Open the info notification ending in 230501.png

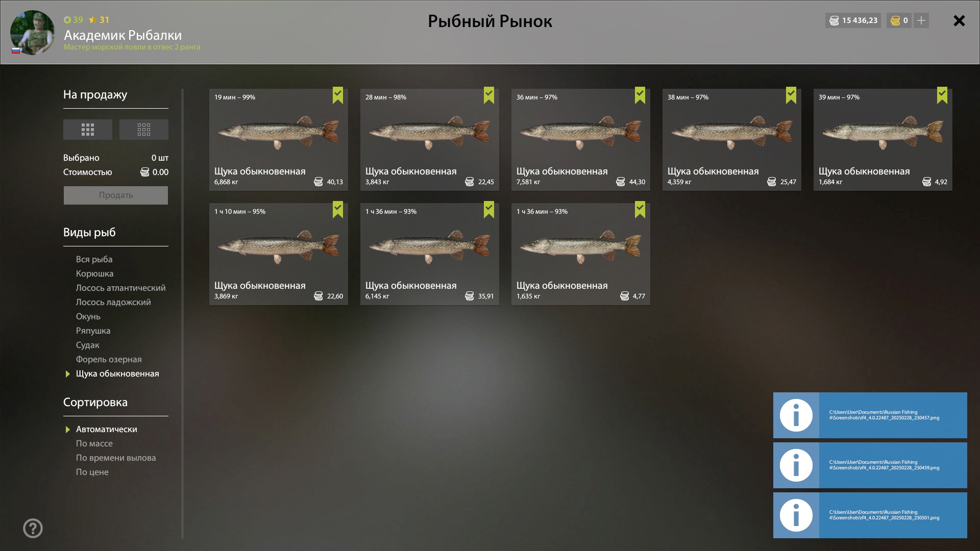870,515
